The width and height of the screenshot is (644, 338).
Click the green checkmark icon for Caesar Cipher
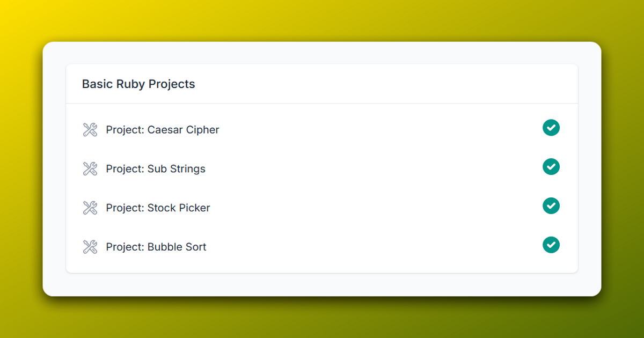click(x=551, y=128)
